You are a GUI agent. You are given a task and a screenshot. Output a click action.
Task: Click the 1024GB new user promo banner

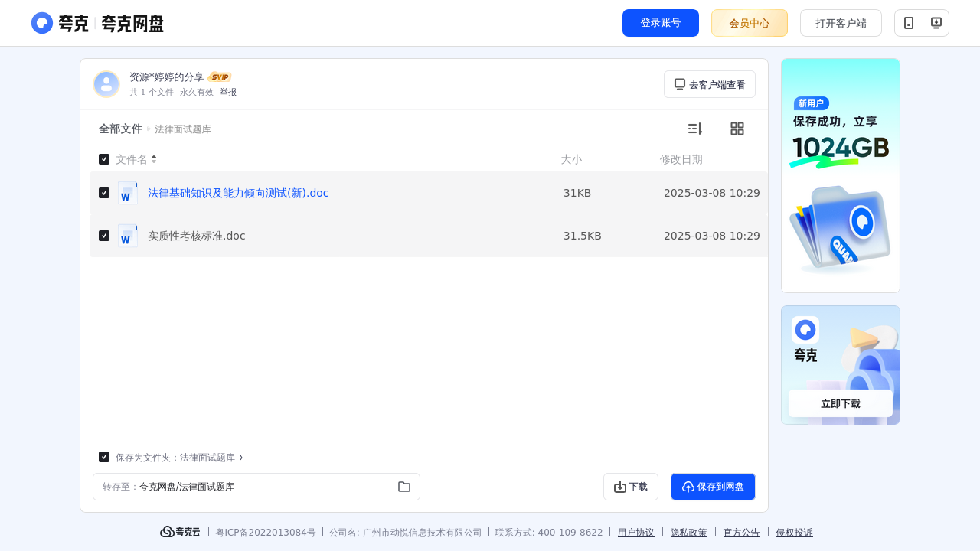point(841,175)
